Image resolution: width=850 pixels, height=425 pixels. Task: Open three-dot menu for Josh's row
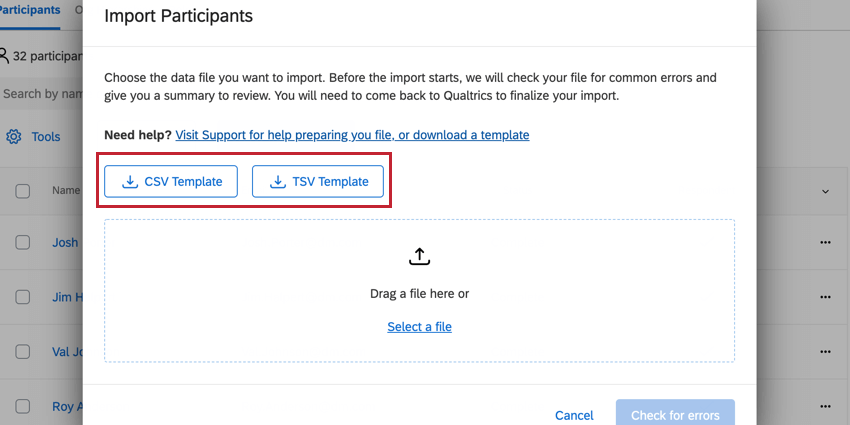825,242
